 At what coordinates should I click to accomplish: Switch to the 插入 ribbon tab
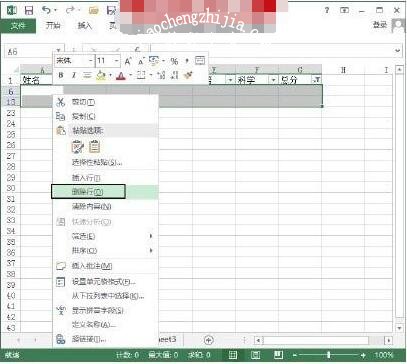[84, 26]
